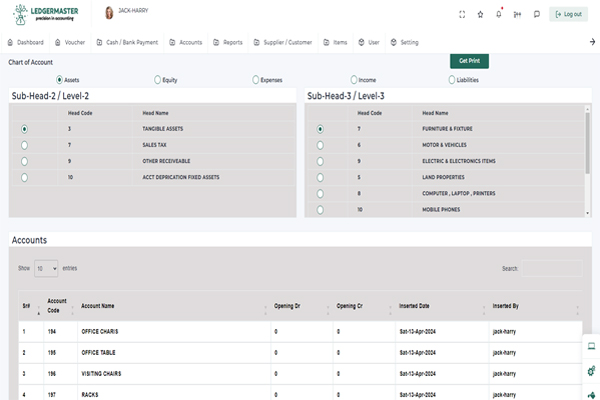Click account code 195

(x=52, y=353)
